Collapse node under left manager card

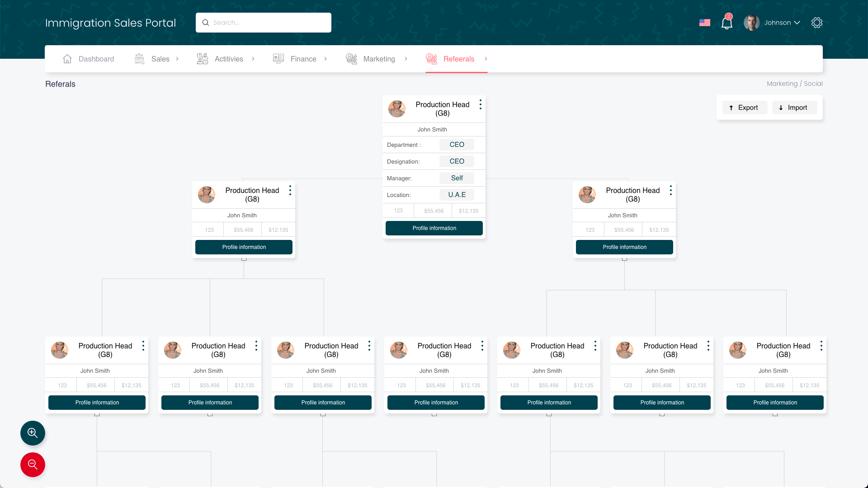click(244, 259)
